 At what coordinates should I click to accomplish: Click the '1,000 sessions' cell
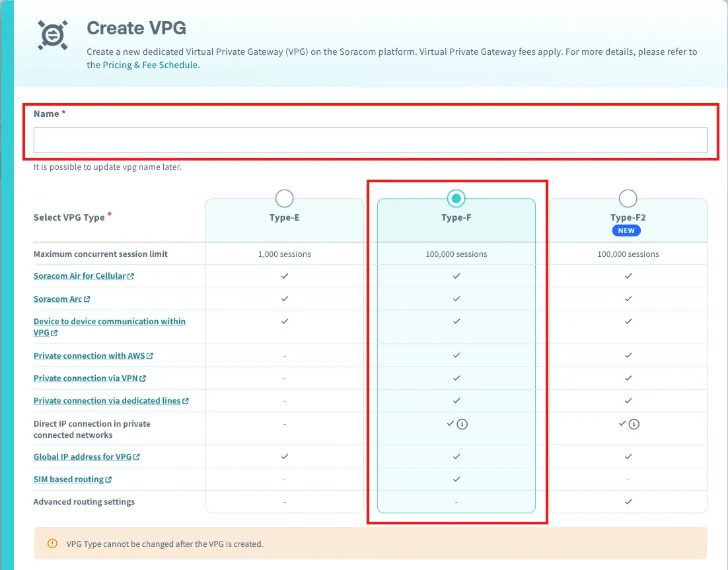pyautogui.click(x=285, y=254)
